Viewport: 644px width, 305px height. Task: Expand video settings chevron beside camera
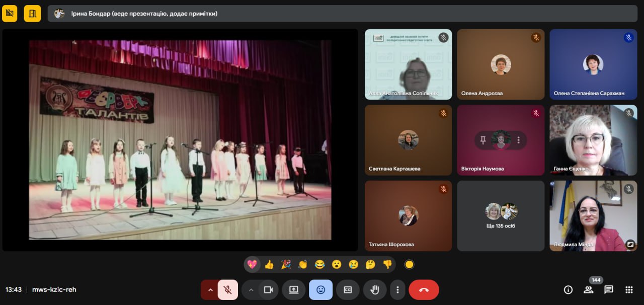(251, 290)
